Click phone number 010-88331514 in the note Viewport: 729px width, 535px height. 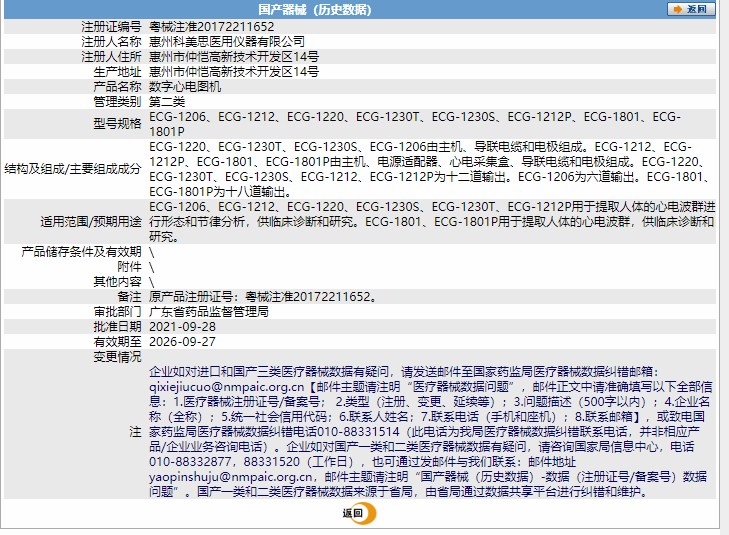[x=358, y=432]
